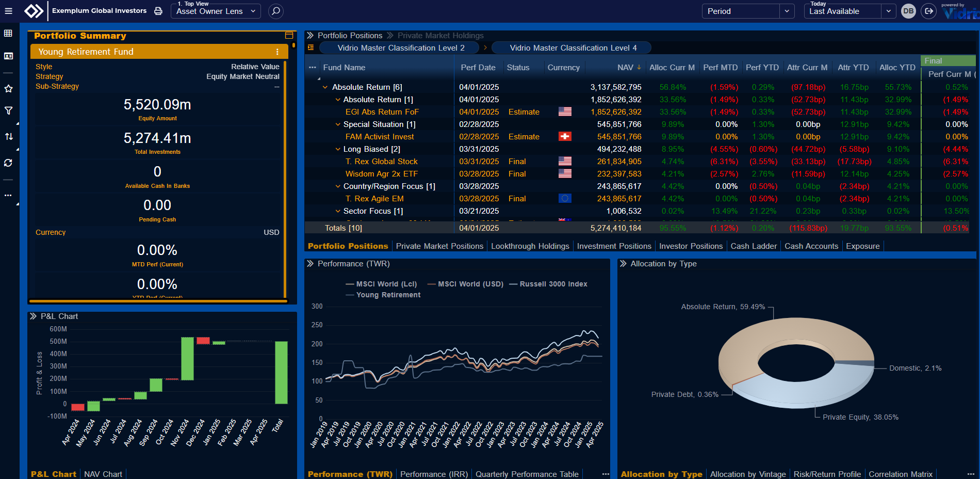Click the favorites star sidebar icon

[8, 89]
